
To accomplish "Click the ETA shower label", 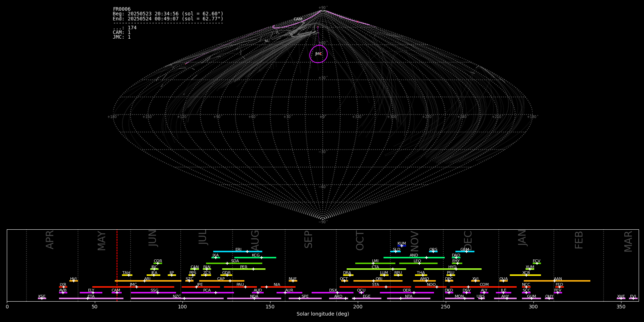I will coord(91,297).
